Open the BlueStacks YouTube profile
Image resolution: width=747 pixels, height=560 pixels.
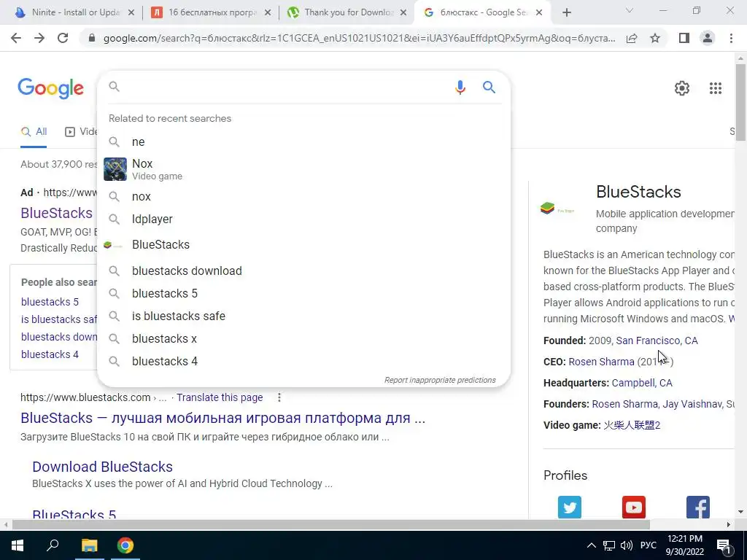pos(634,507)
